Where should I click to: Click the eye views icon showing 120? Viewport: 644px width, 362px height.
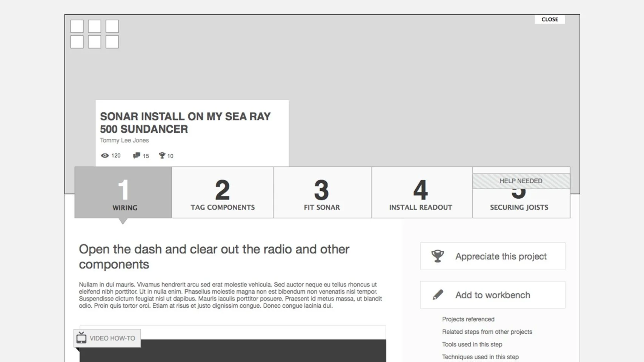coord(105,155)
